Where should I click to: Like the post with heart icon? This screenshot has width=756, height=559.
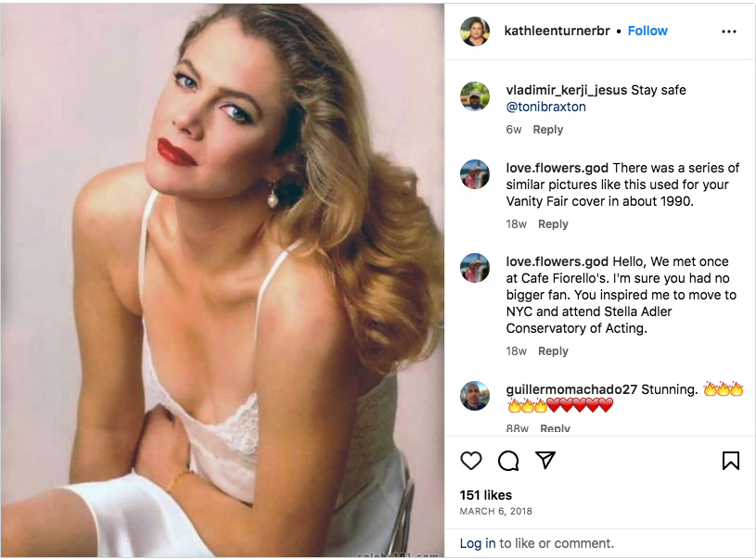click(471, 461)
